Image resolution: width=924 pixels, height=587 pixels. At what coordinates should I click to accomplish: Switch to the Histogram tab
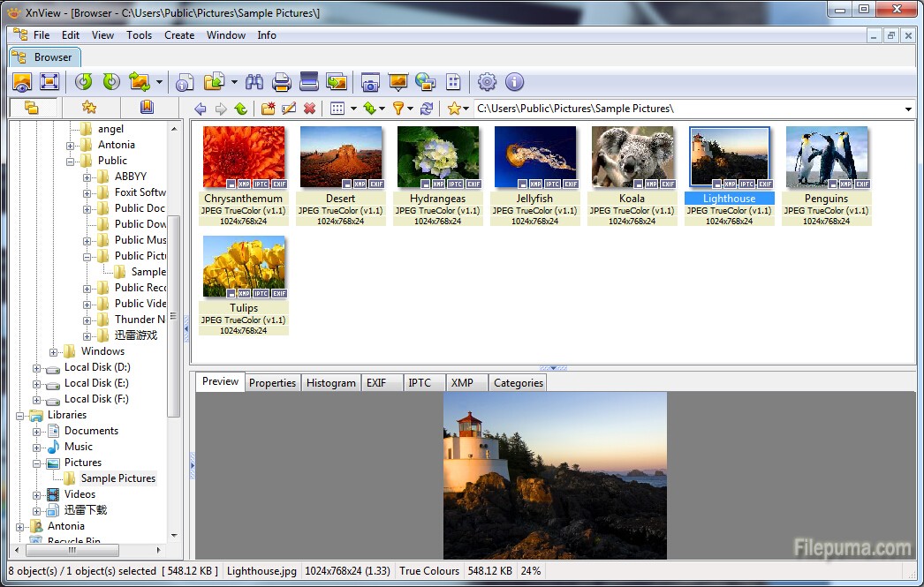[x=331, y=382]
